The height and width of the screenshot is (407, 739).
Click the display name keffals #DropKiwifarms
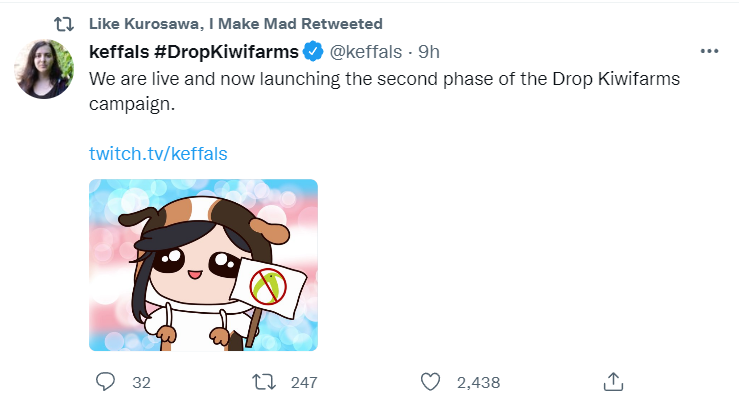194,50
